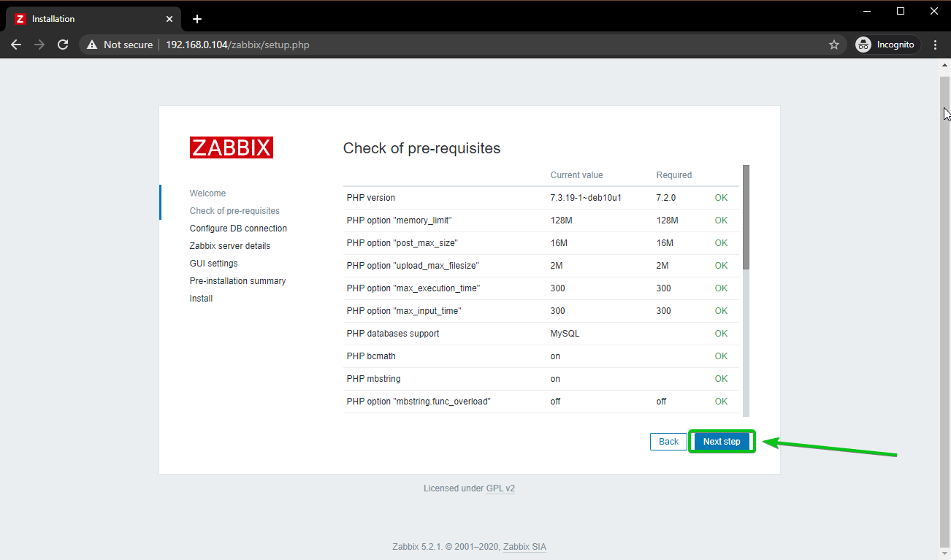
Task: Minimize the Chrome window
Action: (867, 11)
